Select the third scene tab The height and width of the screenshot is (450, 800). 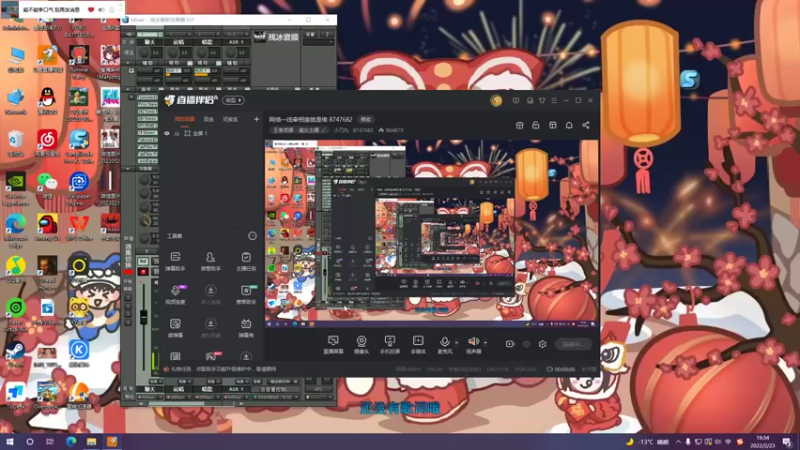pyautogui.click(x=230, y=119)
